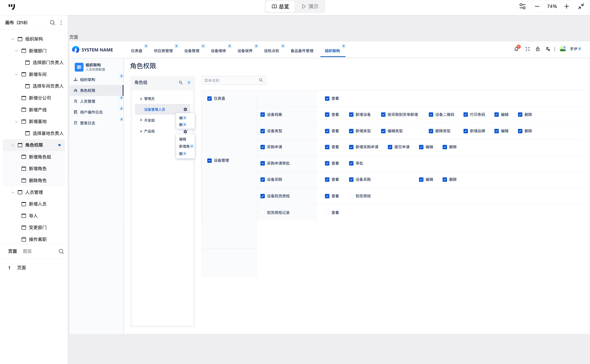Switch to the 设备维修 navigation tab

coord(218,51)
